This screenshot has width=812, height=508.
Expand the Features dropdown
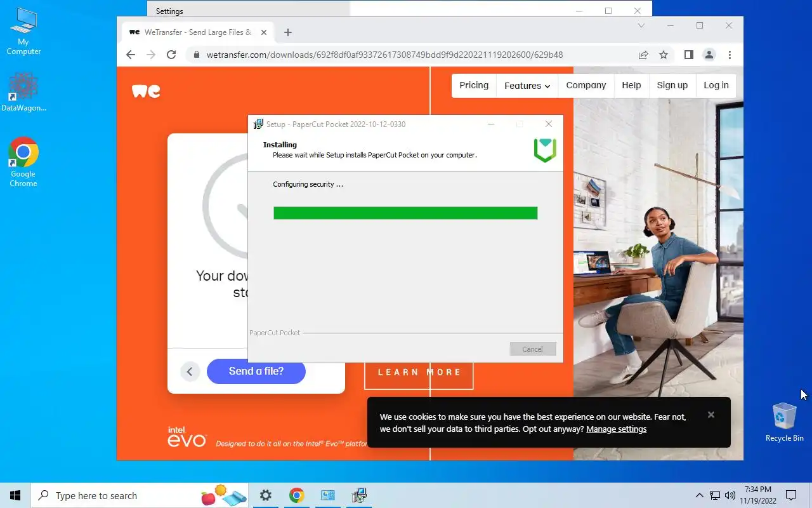click(527, 86)
